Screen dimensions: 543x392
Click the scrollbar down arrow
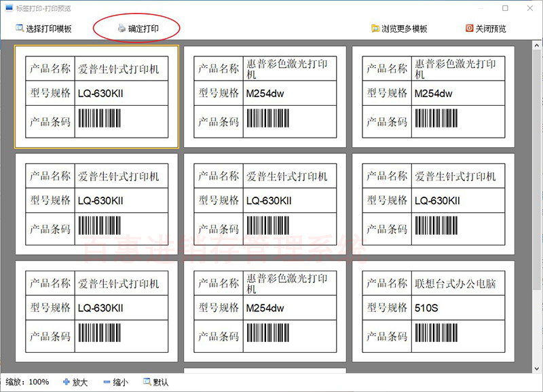point(537,369)
